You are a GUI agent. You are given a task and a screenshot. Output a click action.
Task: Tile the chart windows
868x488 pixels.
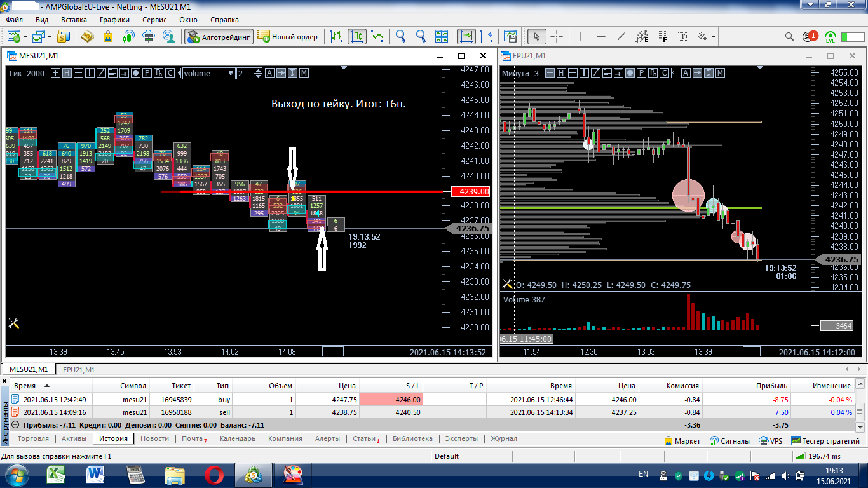coord(442,36)
